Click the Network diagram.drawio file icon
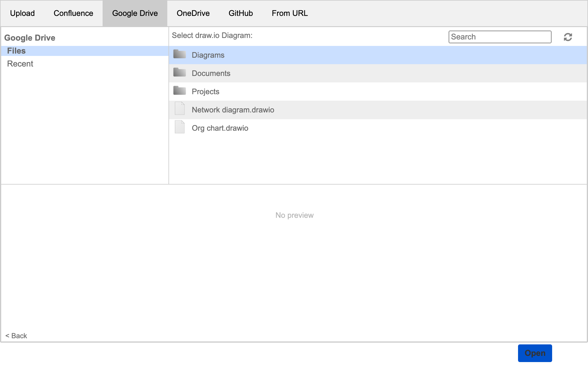Viewport: 588px width, 365px height. click(x=180, y=108)
